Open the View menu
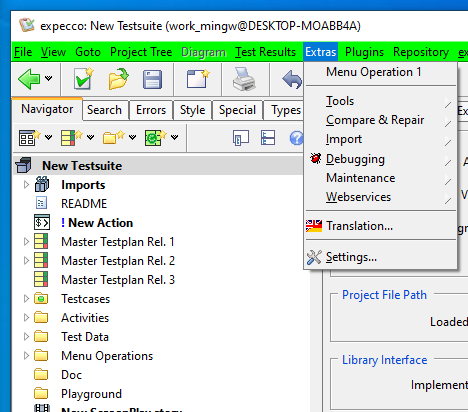 pyautogui.click(x=53, y=52)
